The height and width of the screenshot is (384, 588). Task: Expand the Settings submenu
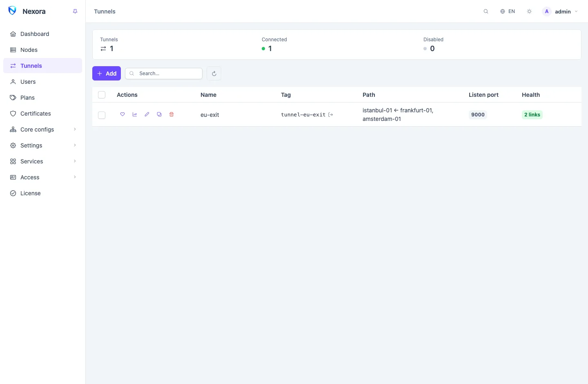tap(43, 145)
